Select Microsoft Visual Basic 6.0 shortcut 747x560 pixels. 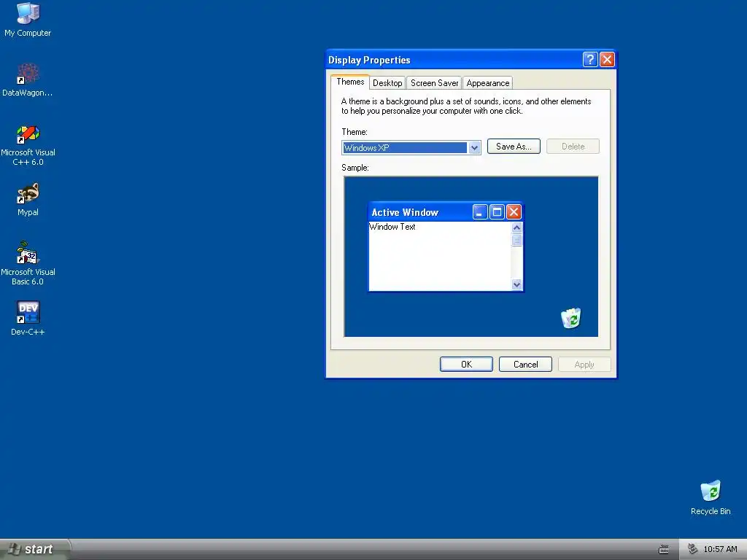(28, 263)
